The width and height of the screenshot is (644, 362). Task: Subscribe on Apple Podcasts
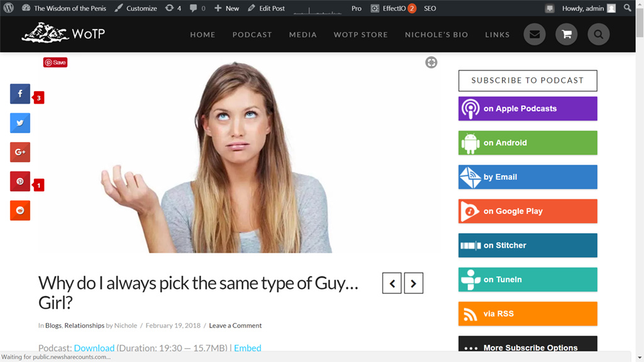tap(528, 109)
